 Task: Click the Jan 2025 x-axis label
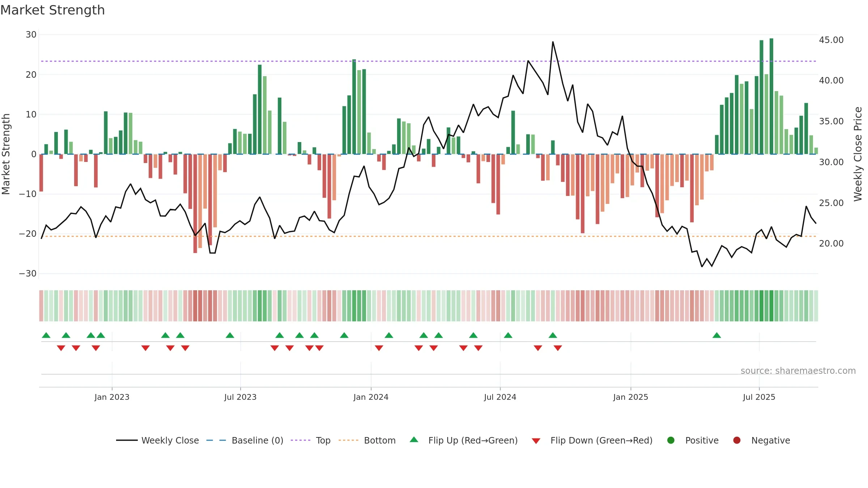pos(631,397)
